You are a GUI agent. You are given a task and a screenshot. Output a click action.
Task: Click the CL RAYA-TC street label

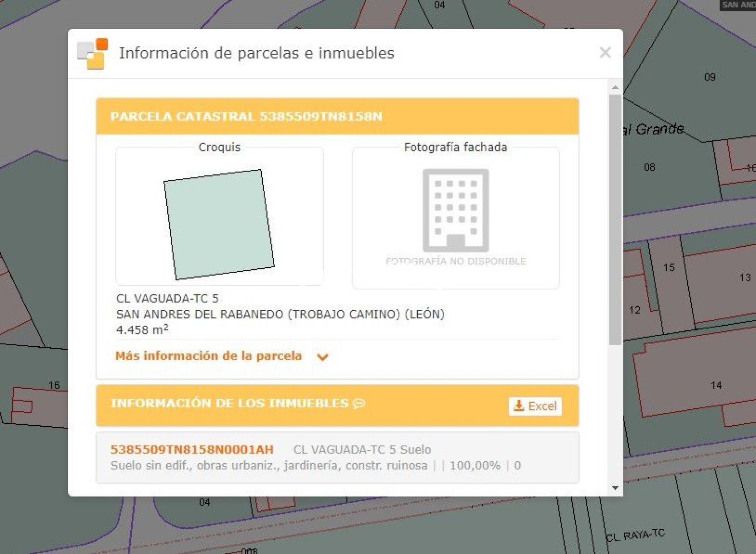pyautogui.click(x=635, y=536)
